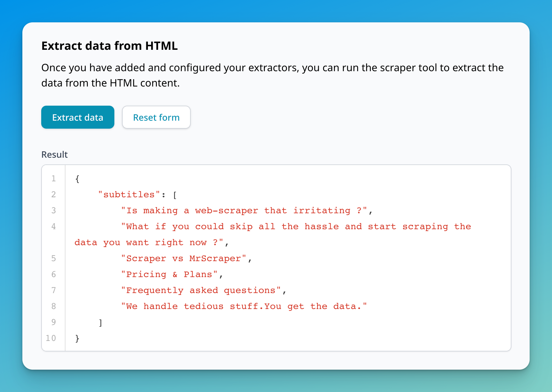Click the closing brace on line 10
The width and height of the screenshot is (552, 392).
77,338
